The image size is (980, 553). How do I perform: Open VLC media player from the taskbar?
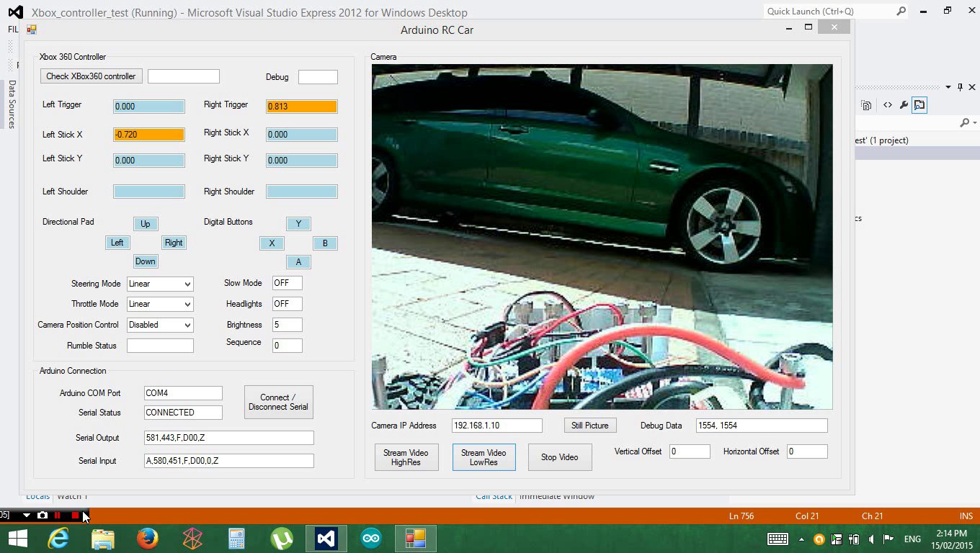tap(281, 538)
